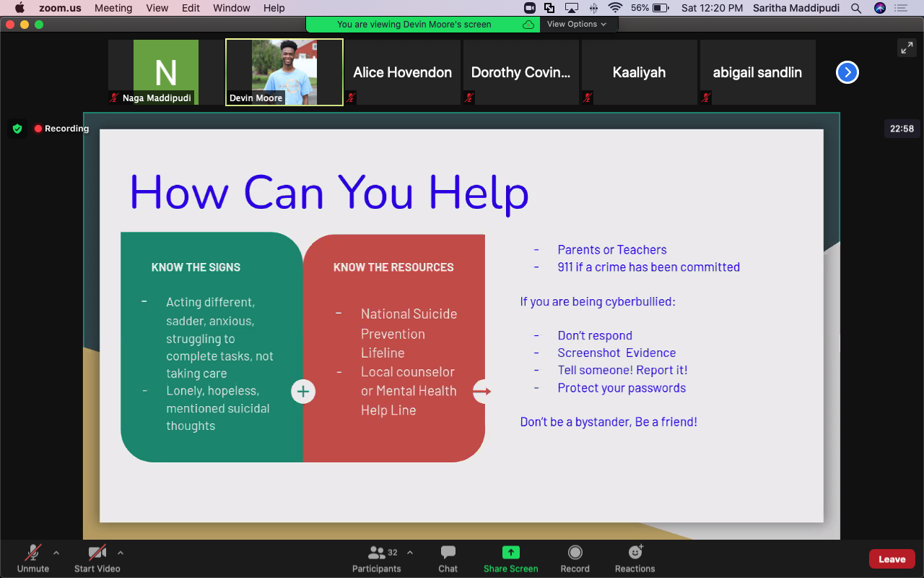Click the Sat 12:20 PM clock
Screen dimensions: 924x578
click(x=712, y=8)
